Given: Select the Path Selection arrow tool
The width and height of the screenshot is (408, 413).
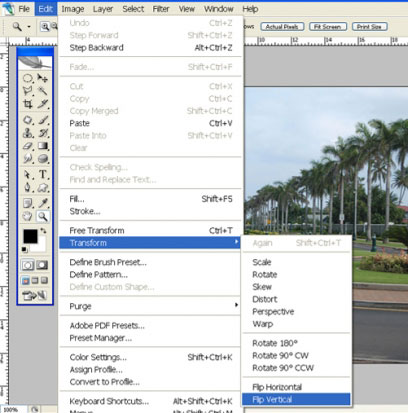Looking at the screenshot, I should pos(28,174).
